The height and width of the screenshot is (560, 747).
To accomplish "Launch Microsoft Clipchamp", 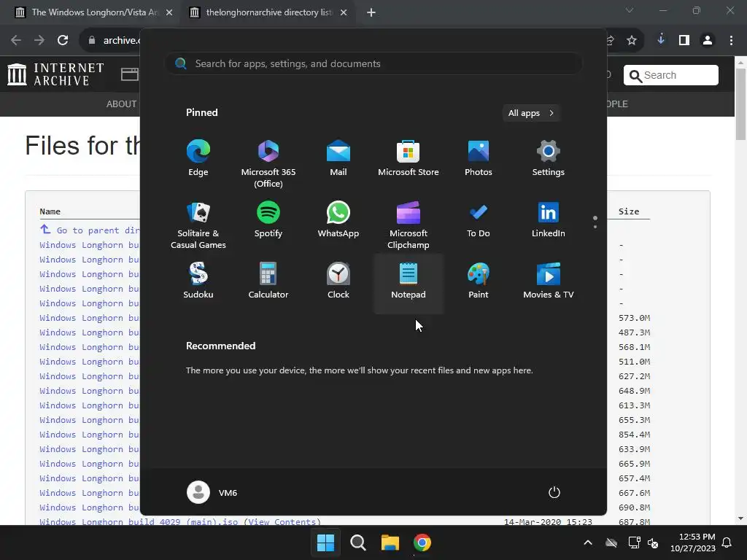I will point(409,225).
